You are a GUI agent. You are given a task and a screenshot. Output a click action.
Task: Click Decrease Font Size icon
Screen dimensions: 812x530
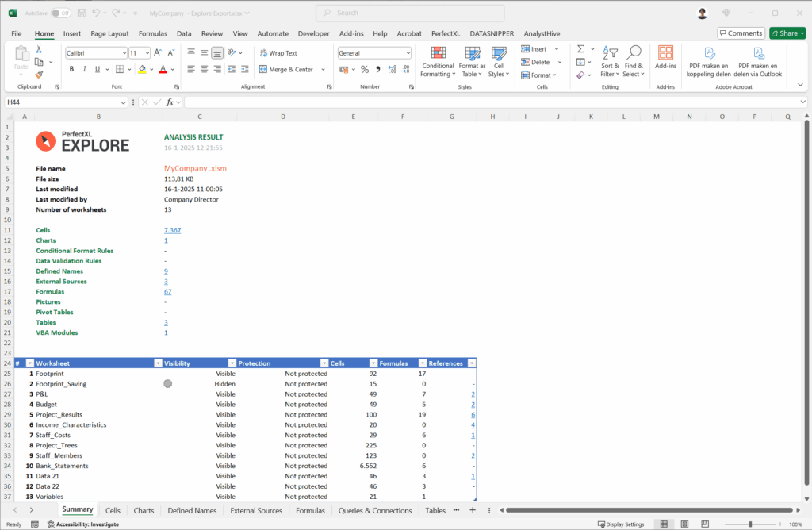coord(171,53)
